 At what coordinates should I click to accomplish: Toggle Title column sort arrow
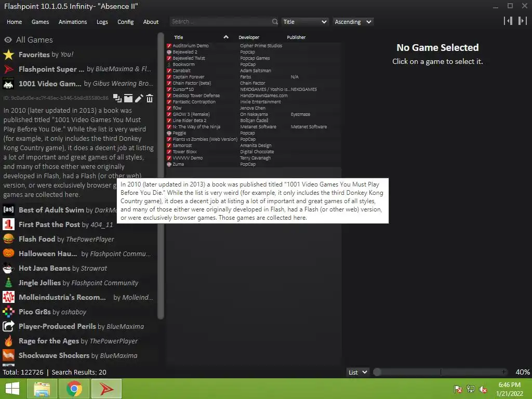click(226, 37)
